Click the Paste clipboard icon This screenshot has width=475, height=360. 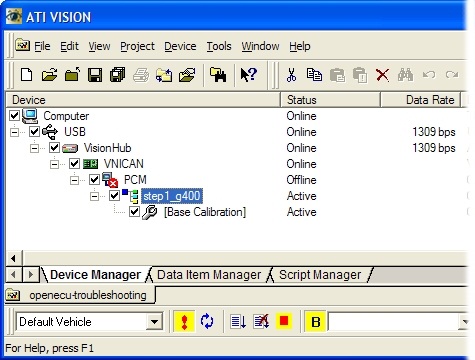pyautogui.click(x=337, y=75)
